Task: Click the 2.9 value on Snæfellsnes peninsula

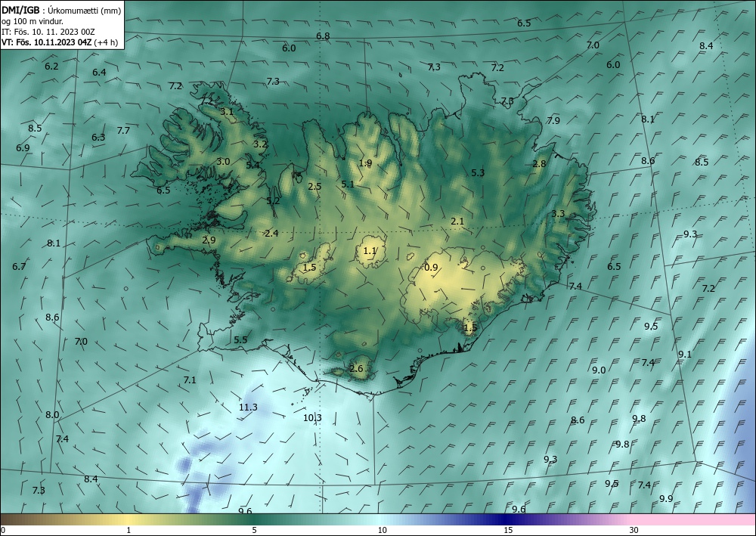Action: 209,240
